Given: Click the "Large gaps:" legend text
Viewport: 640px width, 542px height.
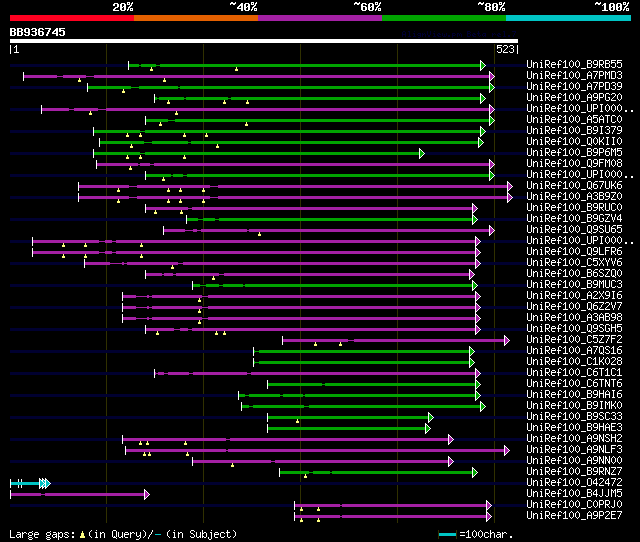Looking at the screenshot, I should coord(42,534).
